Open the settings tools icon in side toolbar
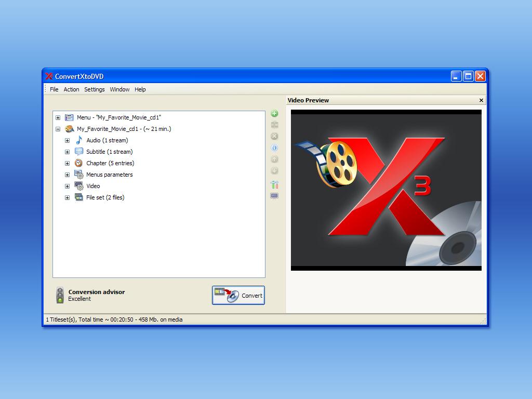The image size is (532, 399). click(x=274, y=184)
